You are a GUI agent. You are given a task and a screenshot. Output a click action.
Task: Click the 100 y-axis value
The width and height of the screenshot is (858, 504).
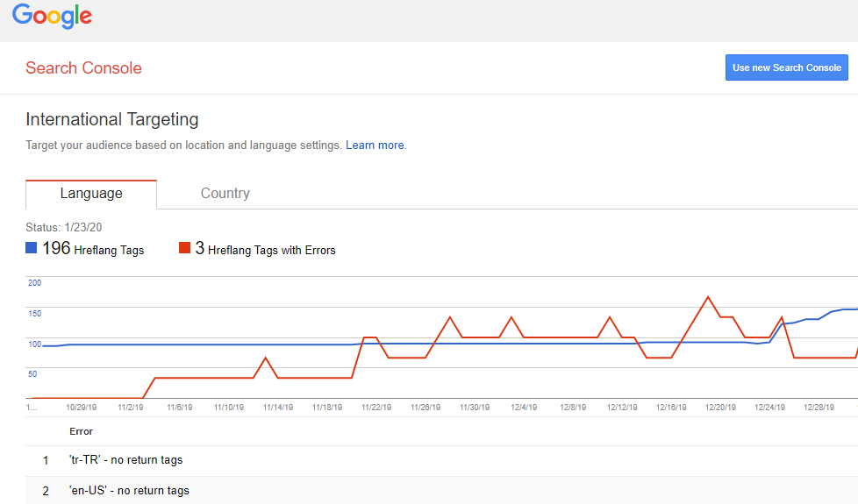coord(34,344)
